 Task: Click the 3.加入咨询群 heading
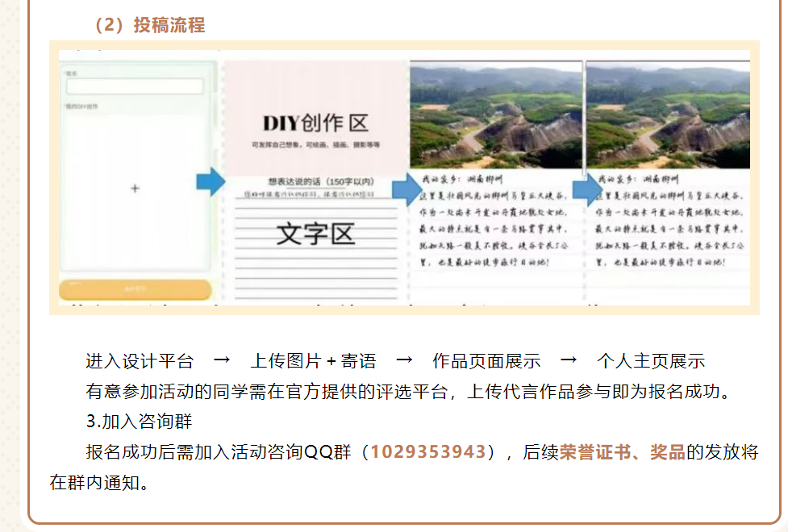click(x=140, y=422)
